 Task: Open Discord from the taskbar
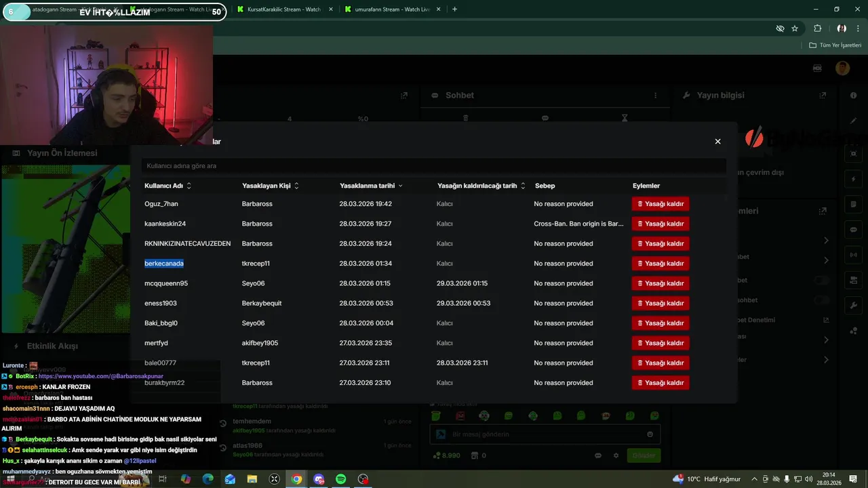(x=319, y=479)
